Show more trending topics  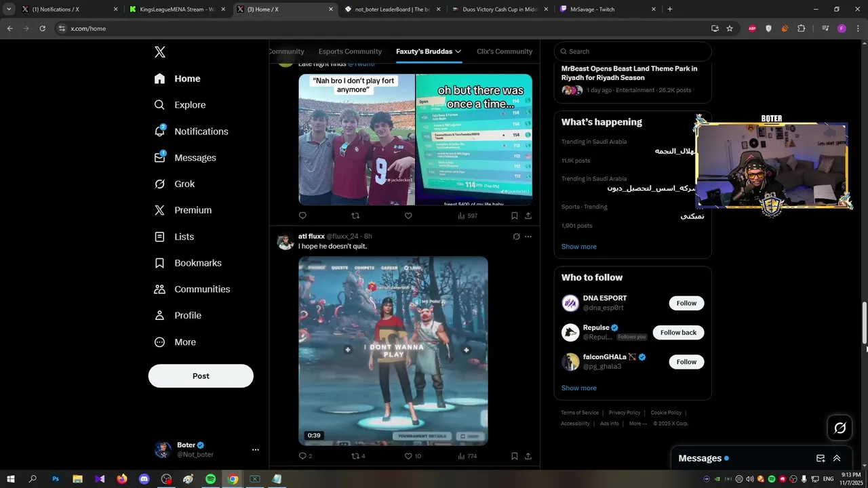pos(579,247)
